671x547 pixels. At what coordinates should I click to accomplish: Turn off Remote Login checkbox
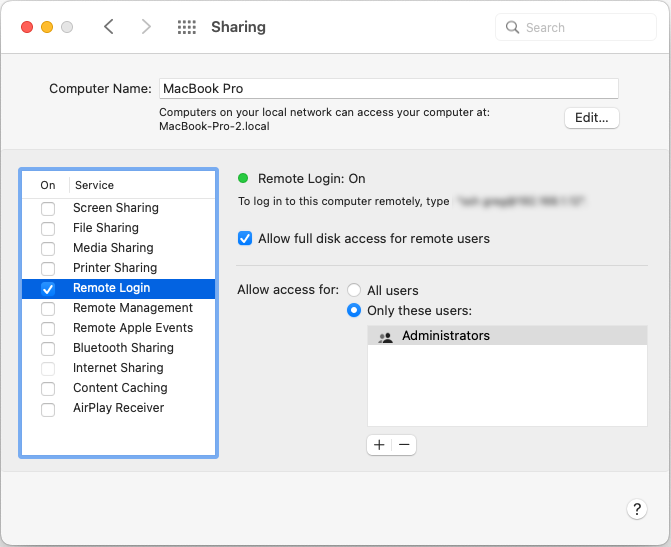48,288
